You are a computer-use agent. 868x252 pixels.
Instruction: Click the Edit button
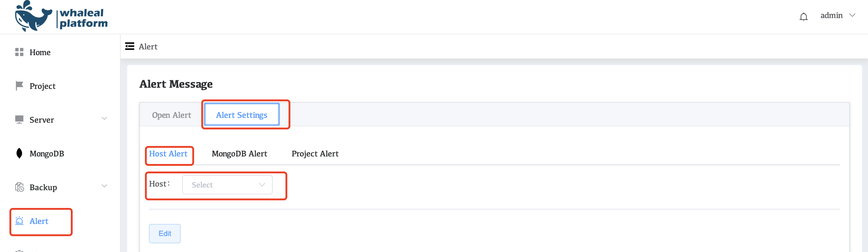(165, 234)
